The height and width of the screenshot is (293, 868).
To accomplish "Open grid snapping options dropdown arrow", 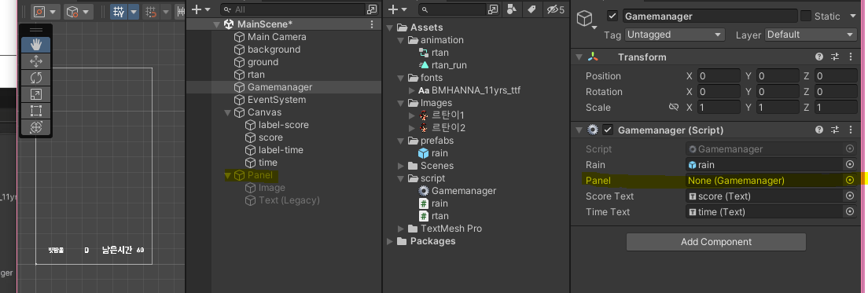I will coord(166,11).
